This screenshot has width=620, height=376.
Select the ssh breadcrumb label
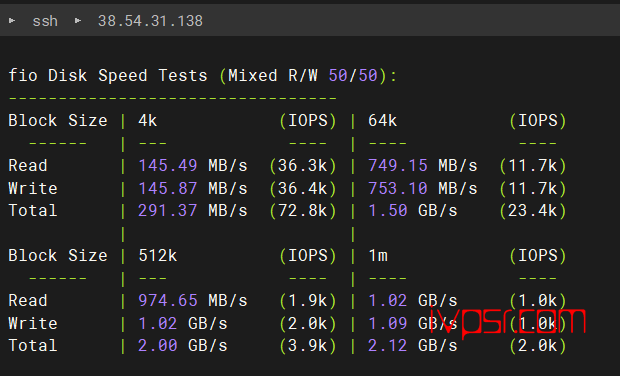45,21
